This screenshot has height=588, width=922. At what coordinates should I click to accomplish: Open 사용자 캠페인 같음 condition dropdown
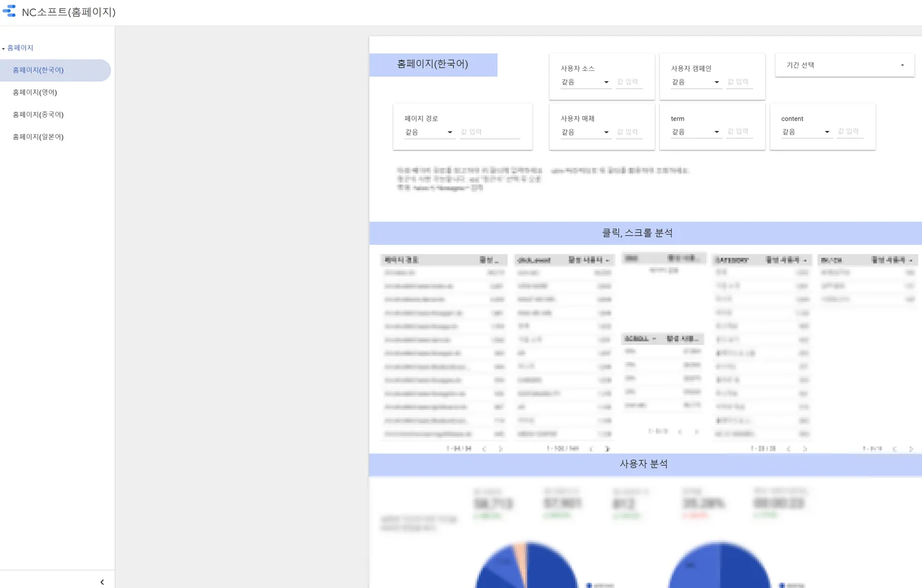click(x=695, y=82)
